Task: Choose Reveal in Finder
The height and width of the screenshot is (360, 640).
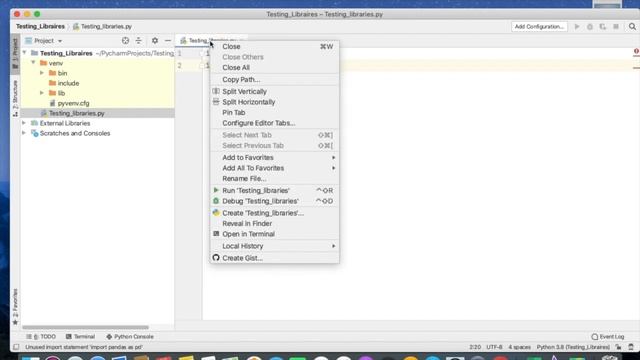Action: 275,224
